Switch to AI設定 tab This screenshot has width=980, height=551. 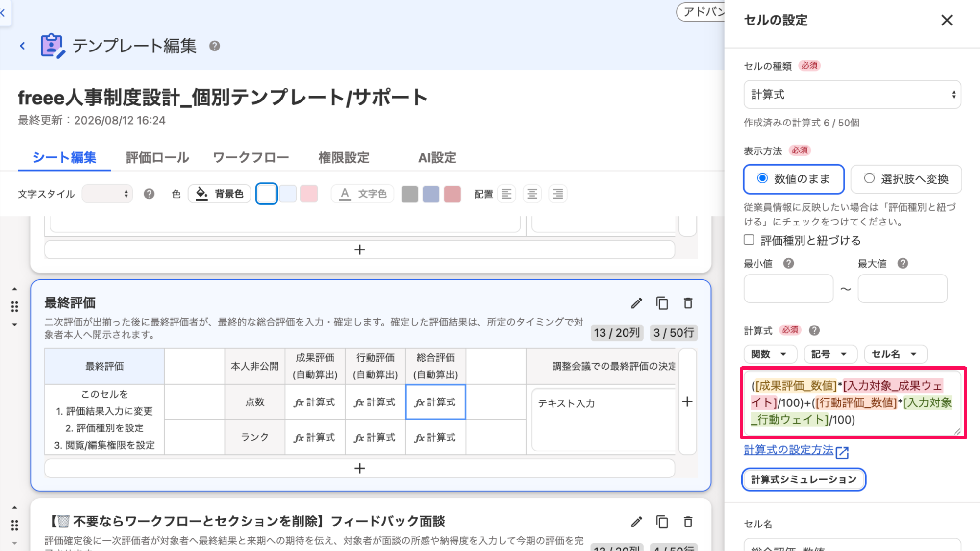(x=437, y=158)
